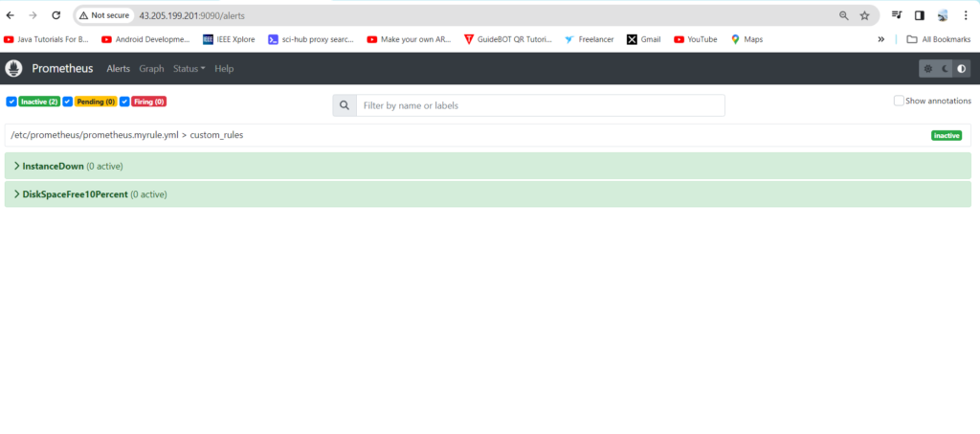Click the prometheus.myrule.yml custom_rules path text
This screenshot has width=980, height=434.
127,134
